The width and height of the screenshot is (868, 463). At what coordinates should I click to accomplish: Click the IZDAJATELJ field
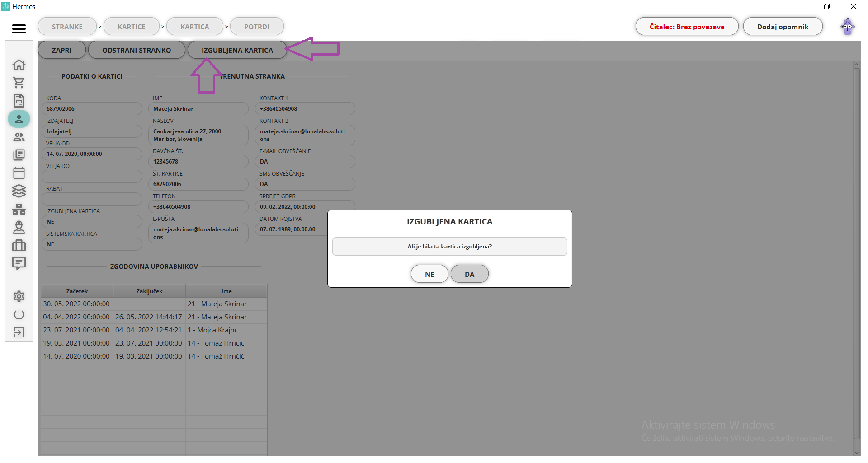92,131
